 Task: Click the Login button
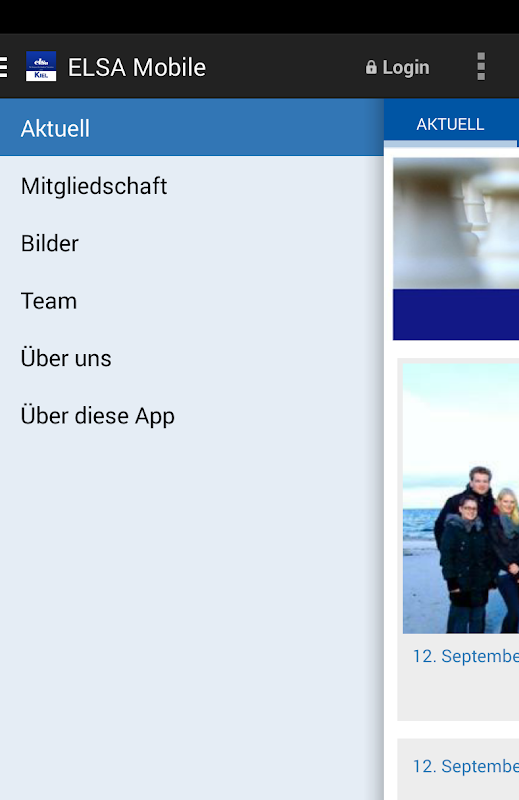[398, 67]
